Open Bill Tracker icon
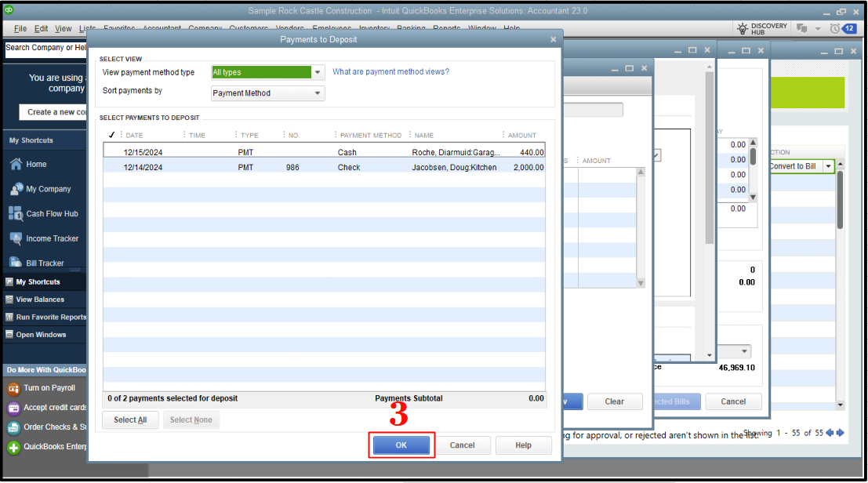Image resolution: width=868 pixels, height=483 pixels. 16,263
